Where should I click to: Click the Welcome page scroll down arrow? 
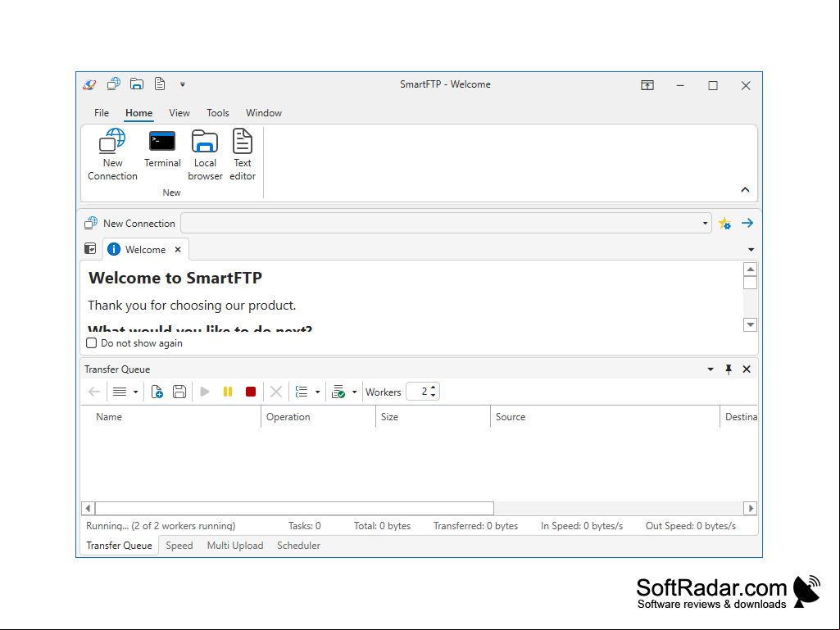(x=750, y=324)
